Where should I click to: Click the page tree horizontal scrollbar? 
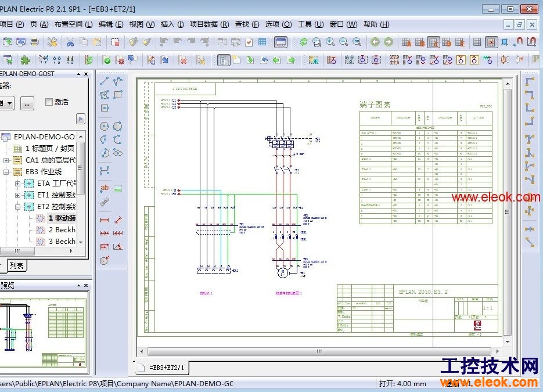pos(17,251)
